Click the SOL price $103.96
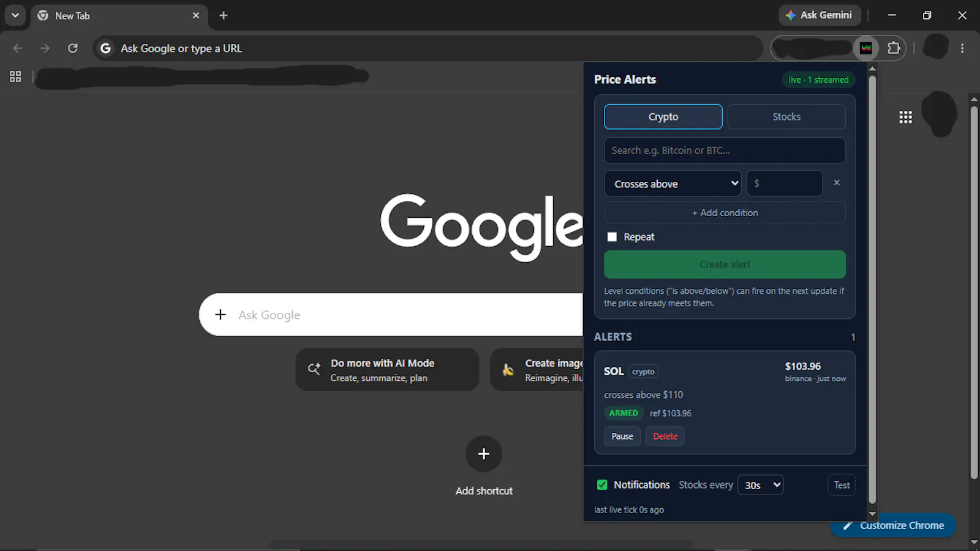Image resolution: width=980 pixels, height=551 pixels. tap(803, 366)
